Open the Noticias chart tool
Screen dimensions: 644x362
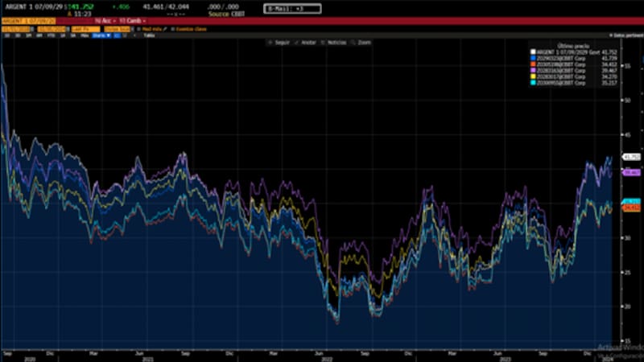click(x=334, y=42)
